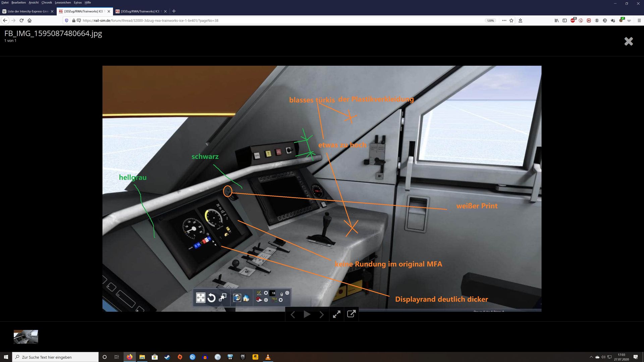The height and width of the screenshot is (362, 644).
Task: Reset the 120% zoom level badge
Action: coord(490,20)
